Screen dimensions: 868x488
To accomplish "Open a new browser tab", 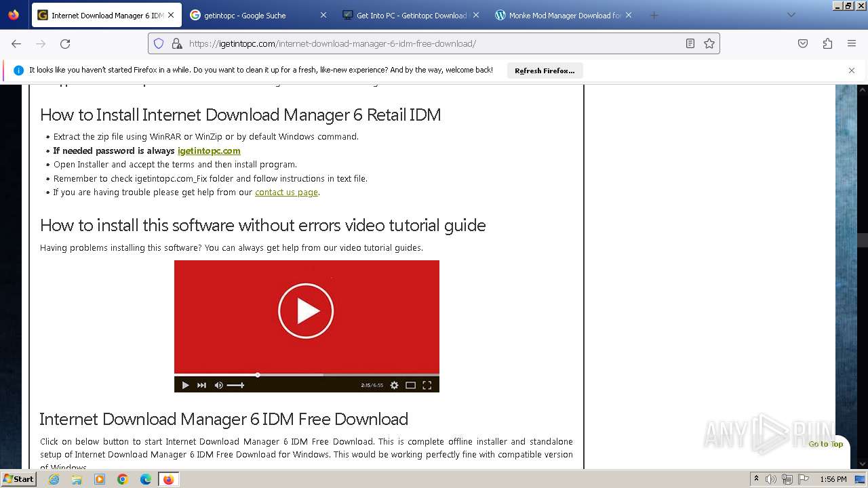I will (x=654, y=15).
